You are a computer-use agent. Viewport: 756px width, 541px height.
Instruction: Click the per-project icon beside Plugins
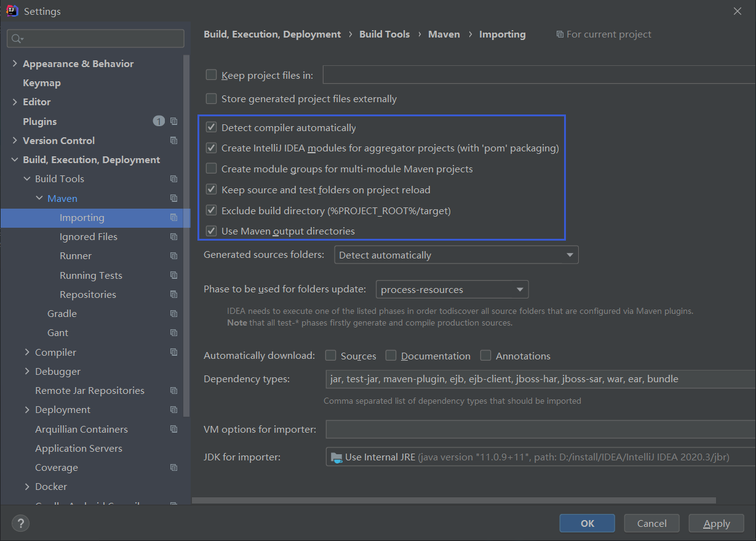(174, 121)
